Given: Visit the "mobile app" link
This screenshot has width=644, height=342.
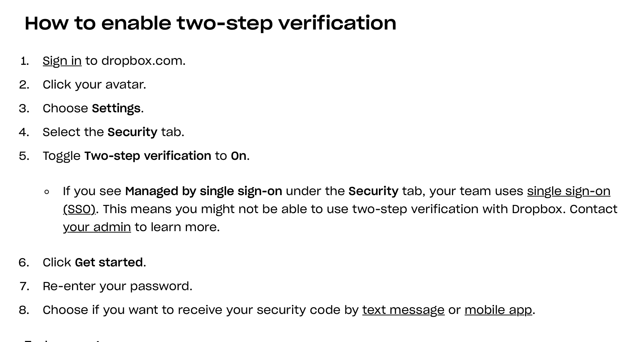Looking at the screenshot, I should (498, 310).
